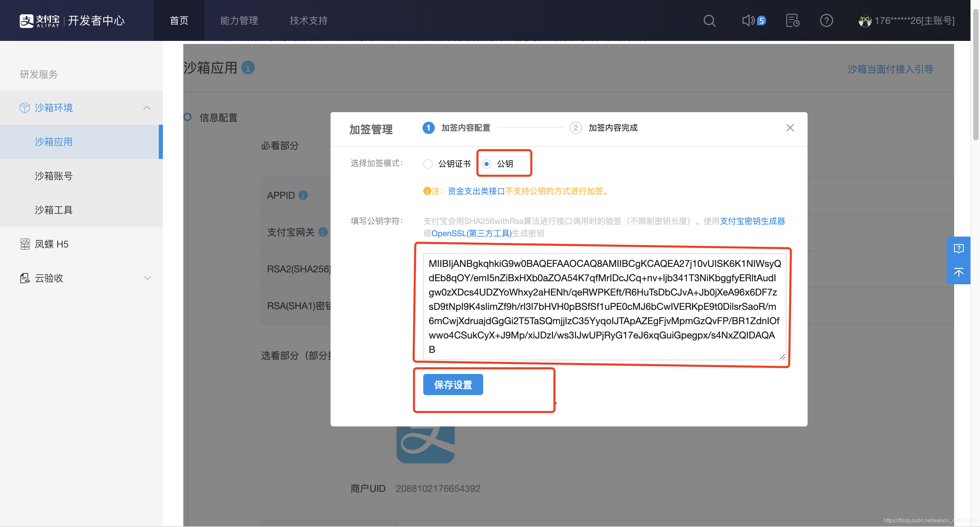Click step 1 加签内容配置 indicator
The image size is (980, 527).
(x=457, y=128)
